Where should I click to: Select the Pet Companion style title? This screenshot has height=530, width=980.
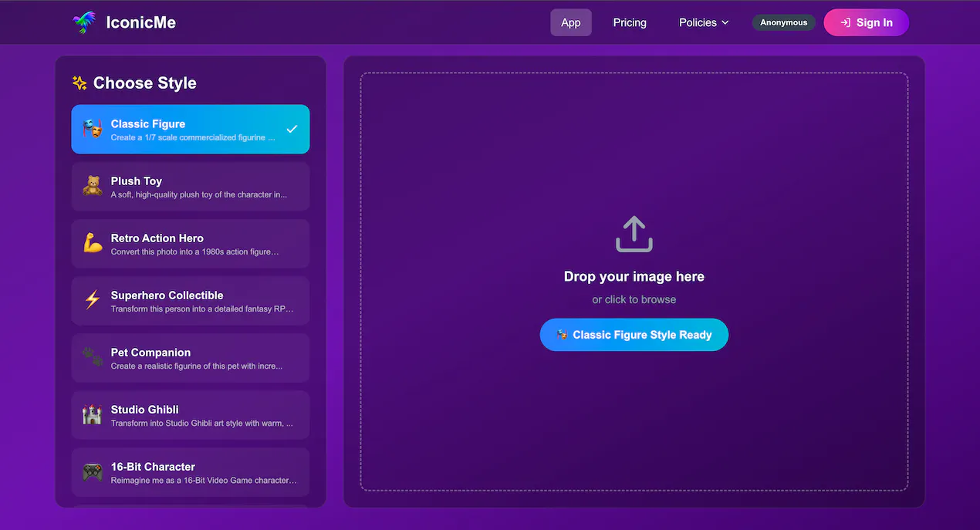[150, 352]
